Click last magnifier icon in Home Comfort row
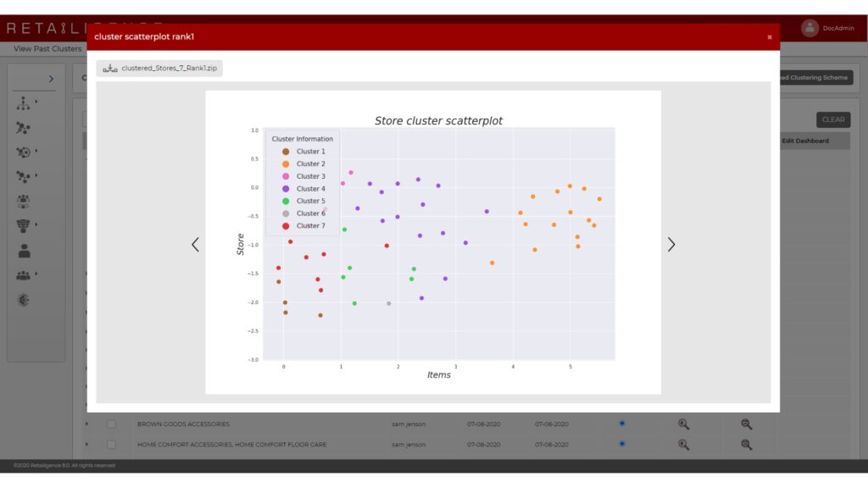This screenshot has width=868, height=488. click(x=746, y=444)
